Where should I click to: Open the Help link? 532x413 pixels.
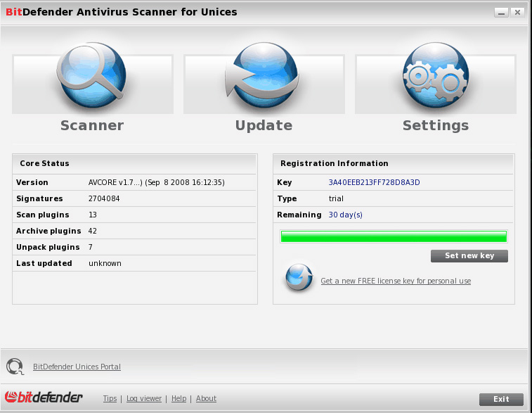click(x=179, y=398)
